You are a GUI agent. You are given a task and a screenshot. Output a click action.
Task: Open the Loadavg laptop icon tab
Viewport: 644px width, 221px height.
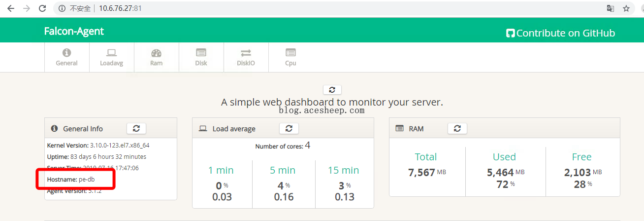tap(111, 57)
